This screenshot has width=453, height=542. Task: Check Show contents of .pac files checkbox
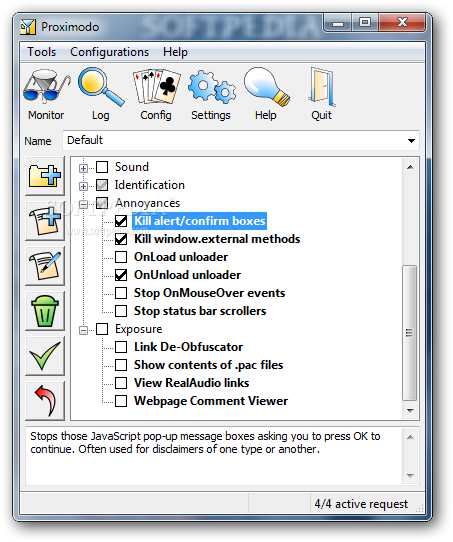coord(121,365)
